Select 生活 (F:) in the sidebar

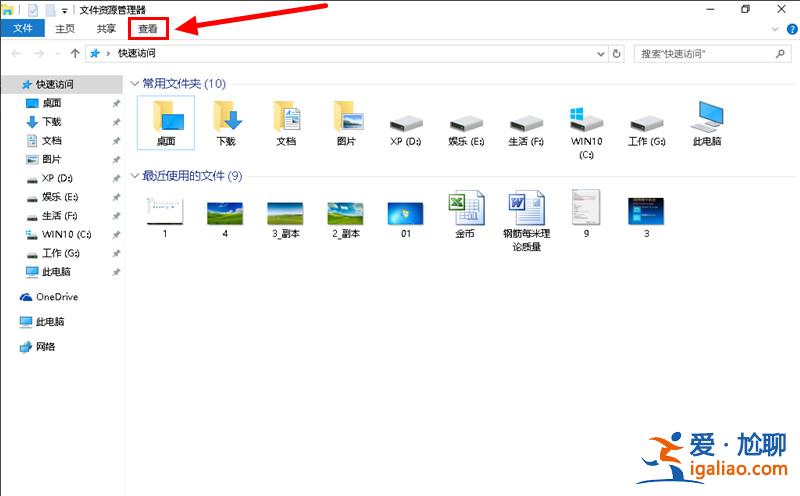pyautogui.click(x=59, y=216)
